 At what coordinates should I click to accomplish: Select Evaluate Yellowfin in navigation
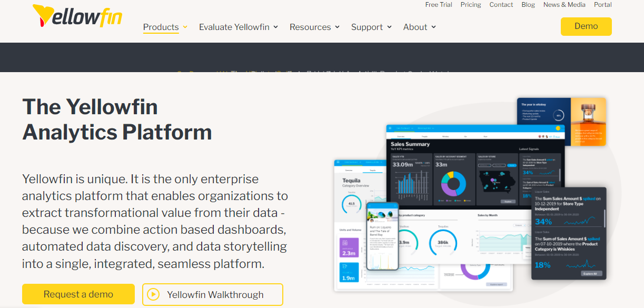(234, 27)
